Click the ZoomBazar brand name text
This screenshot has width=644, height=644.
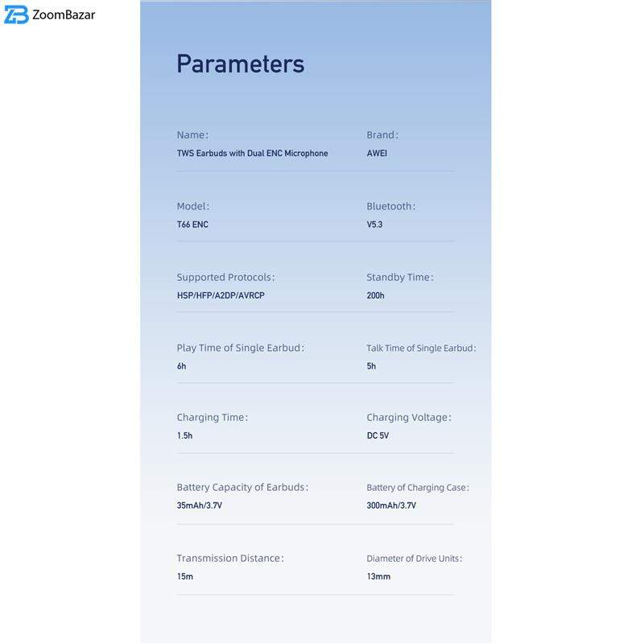pos(64,14)
